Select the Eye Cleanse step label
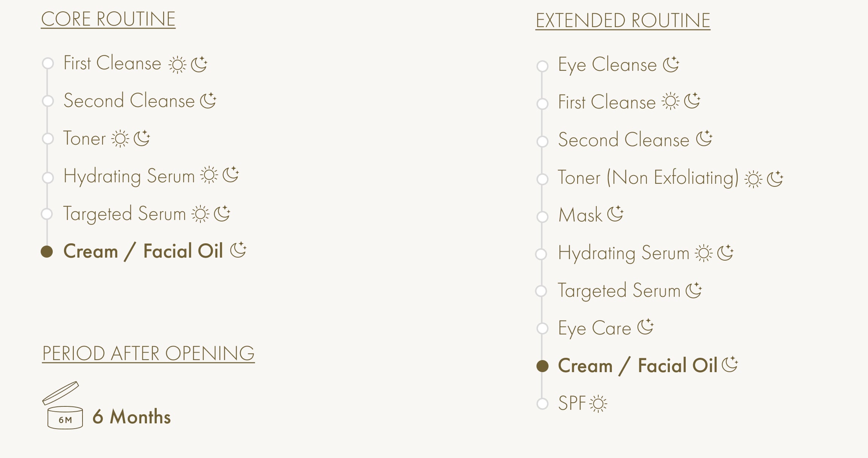 (x=607, y=65)
